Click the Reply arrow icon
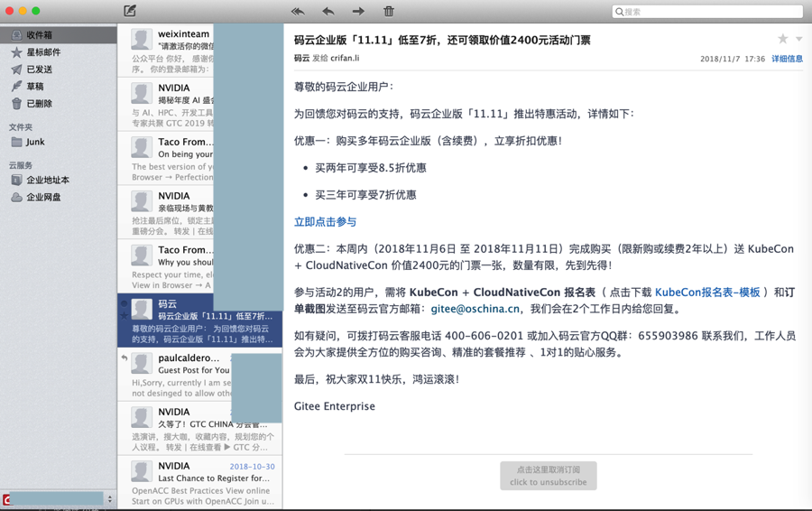 328,11
